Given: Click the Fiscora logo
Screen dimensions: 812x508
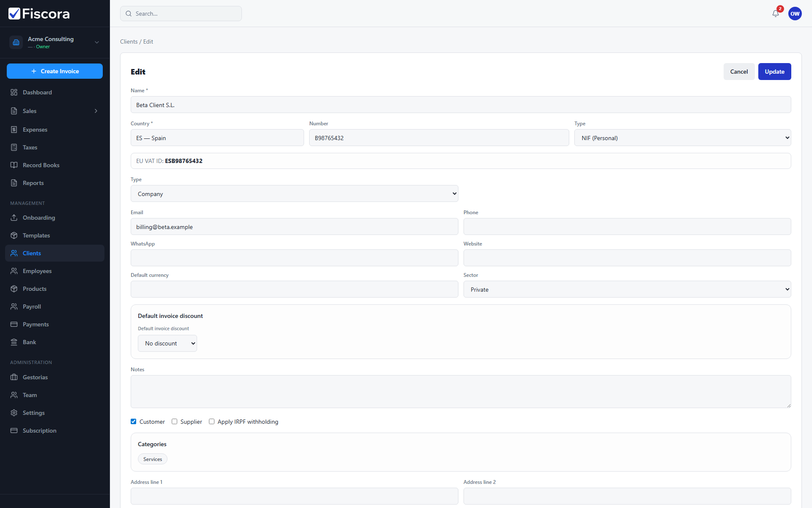Looking at the screenshot, I should (x=39, y=14).
